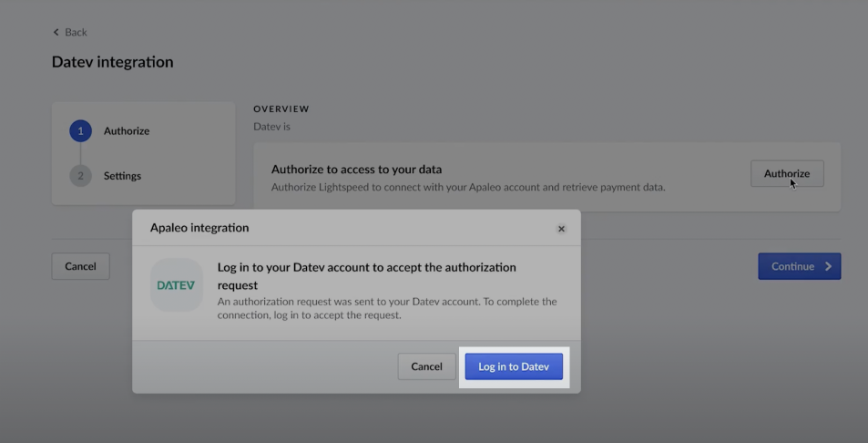This screenshot has height=443, width=868.
Task: Click 'Authorize to access to your data' heading
Action: tap(356, 170)
